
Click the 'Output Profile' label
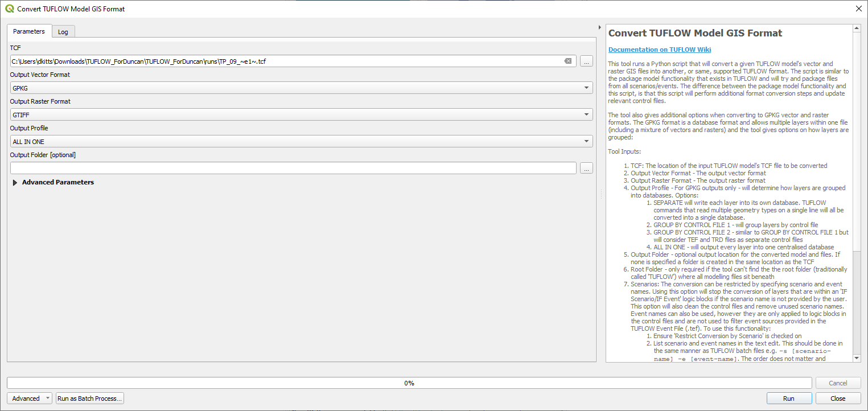[x=29, y=128]
